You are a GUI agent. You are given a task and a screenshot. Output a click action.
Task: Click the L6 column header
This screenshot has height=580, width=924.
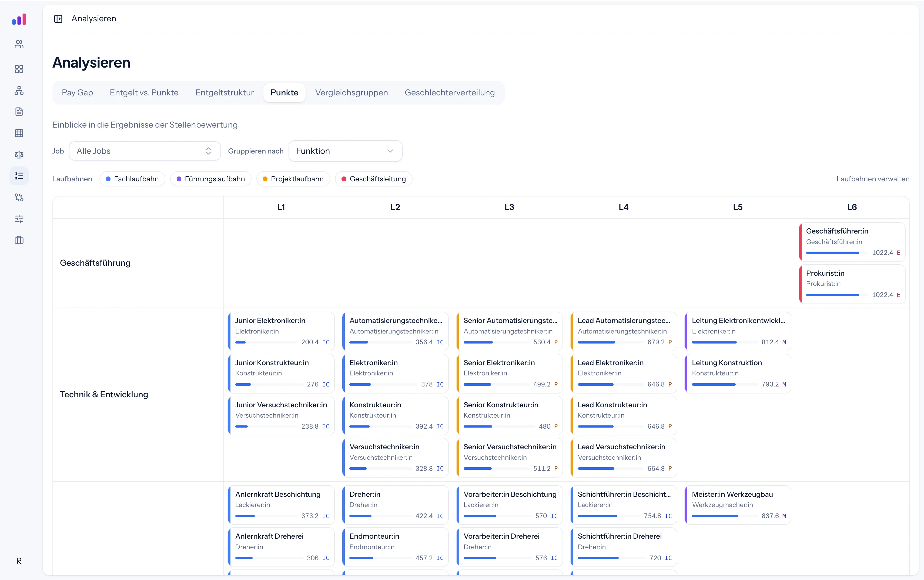(852, 208)
